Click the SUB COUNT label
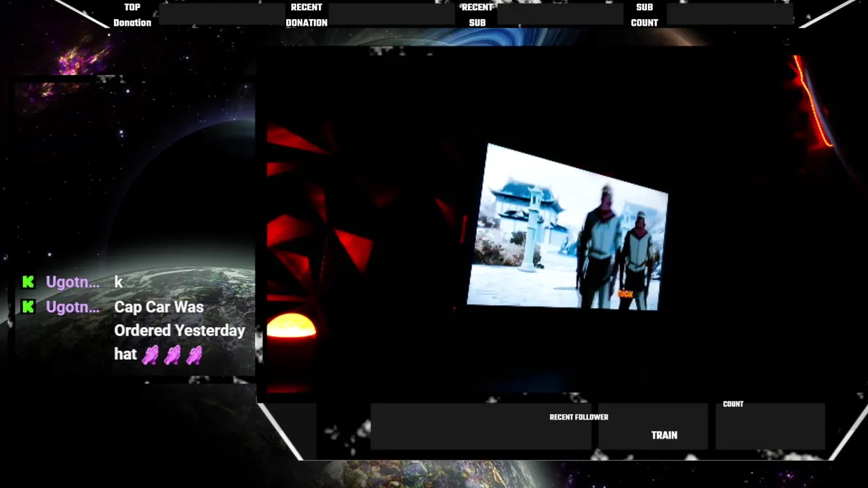868x488 pixels. (x=644, y=15)
